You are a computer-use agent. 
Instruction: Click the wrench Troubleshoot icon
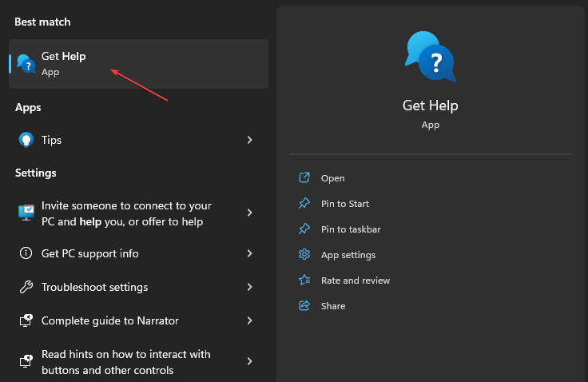coord(26,287)
